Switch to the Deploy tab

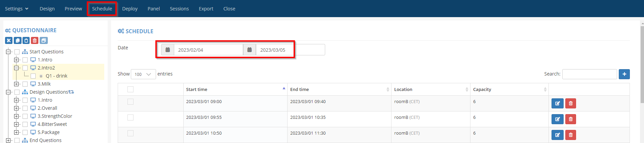pos(130,9)
